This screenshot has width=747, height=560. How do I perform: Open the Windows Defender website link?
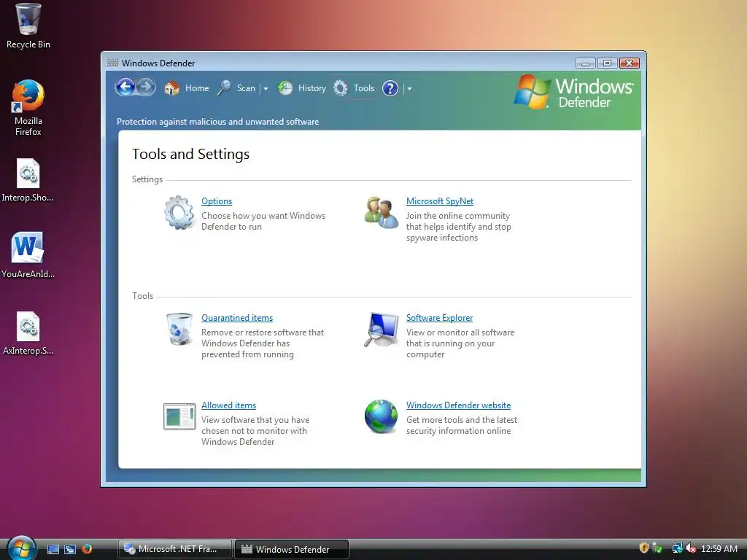(458, 405)
